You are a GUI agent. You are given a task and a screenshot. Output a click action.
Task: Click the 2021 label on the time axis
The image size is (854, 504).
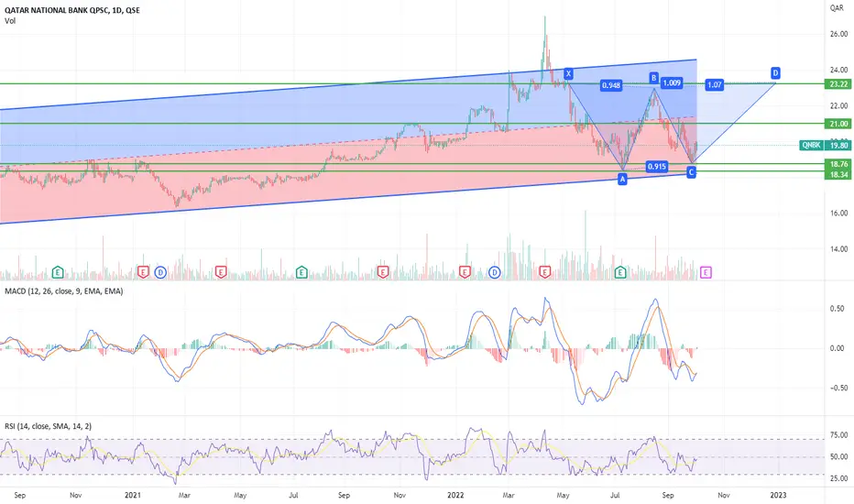[x=132, y=495]
